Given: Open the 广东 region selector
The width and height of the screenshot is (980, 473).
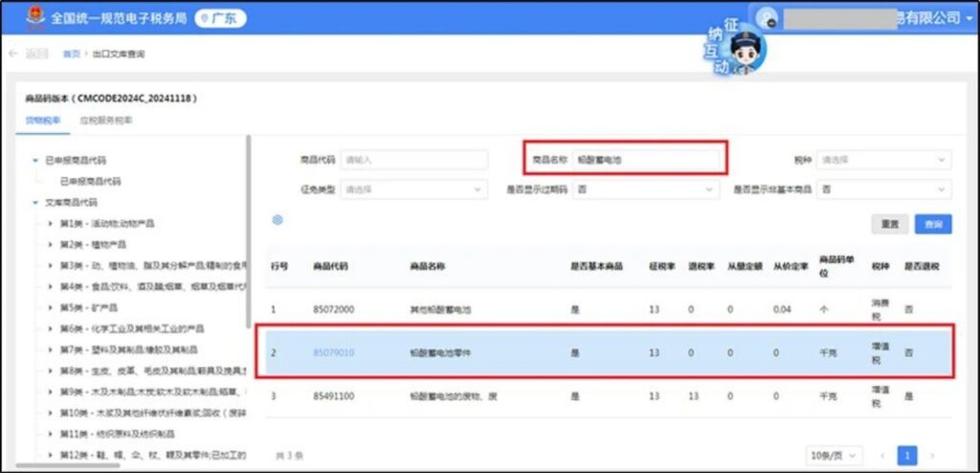Looking at the screenshot, I should coord(220,18).
